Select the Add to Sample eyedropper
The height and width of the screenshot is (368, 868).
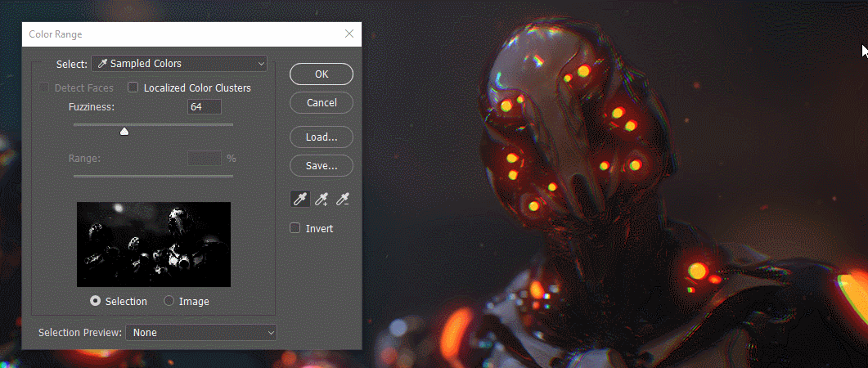point(322,200)
